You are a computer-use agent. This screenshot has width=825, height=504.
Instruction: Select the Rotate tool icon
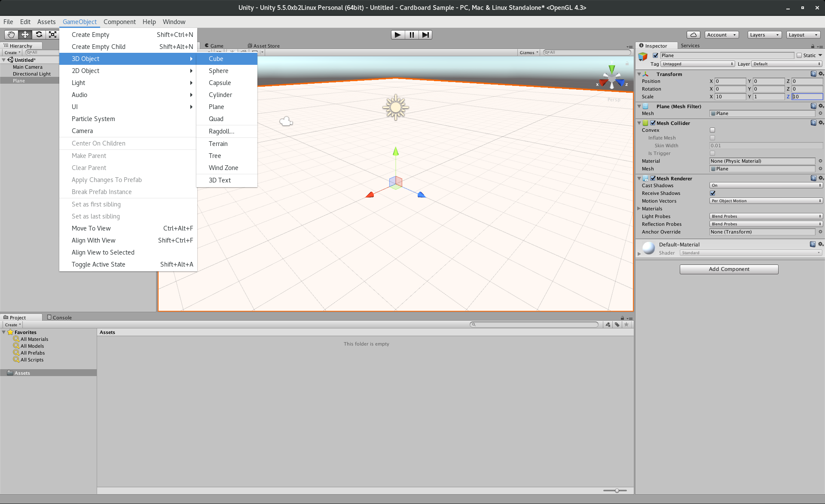point(39,35)
